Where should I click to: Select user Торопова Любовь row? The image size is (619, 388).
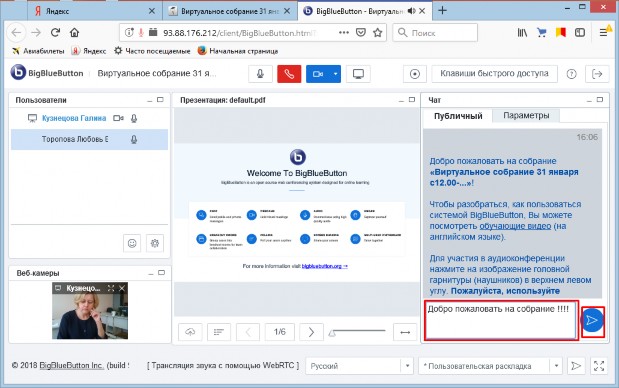90,139
